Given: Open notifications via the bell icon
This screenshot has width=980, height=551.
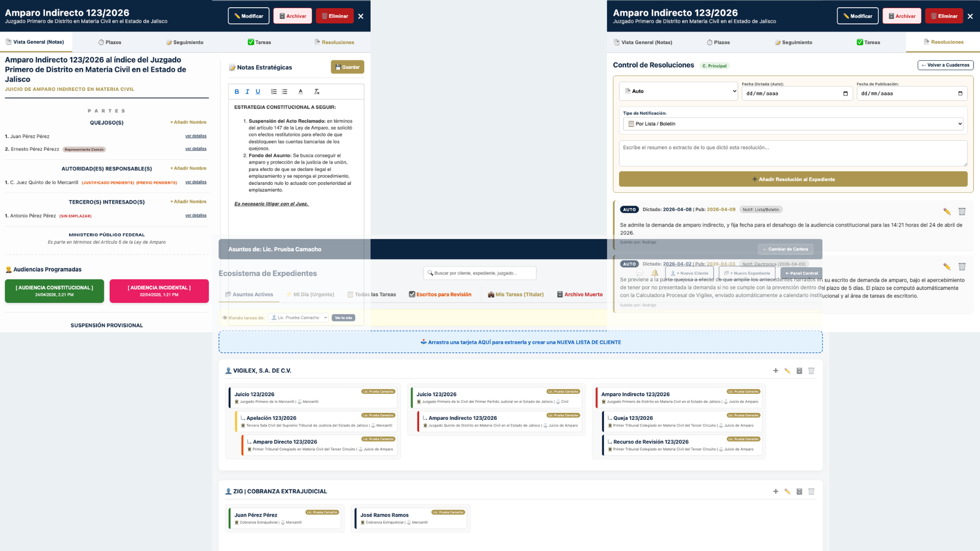Looking at the screenshot, I should pos(655,273).
